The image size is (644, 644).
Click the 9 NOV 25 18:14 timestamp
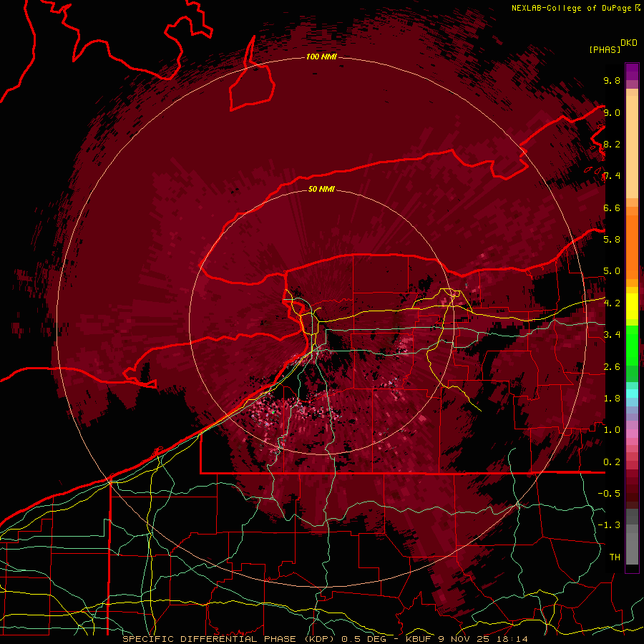pyautogui.click(x=483, y=639)
